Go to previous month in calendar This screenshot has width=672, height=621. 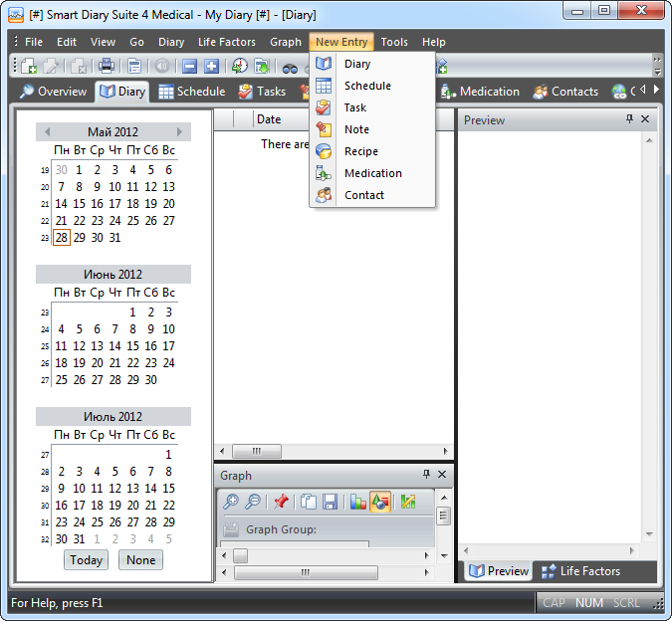click(47, 132)
